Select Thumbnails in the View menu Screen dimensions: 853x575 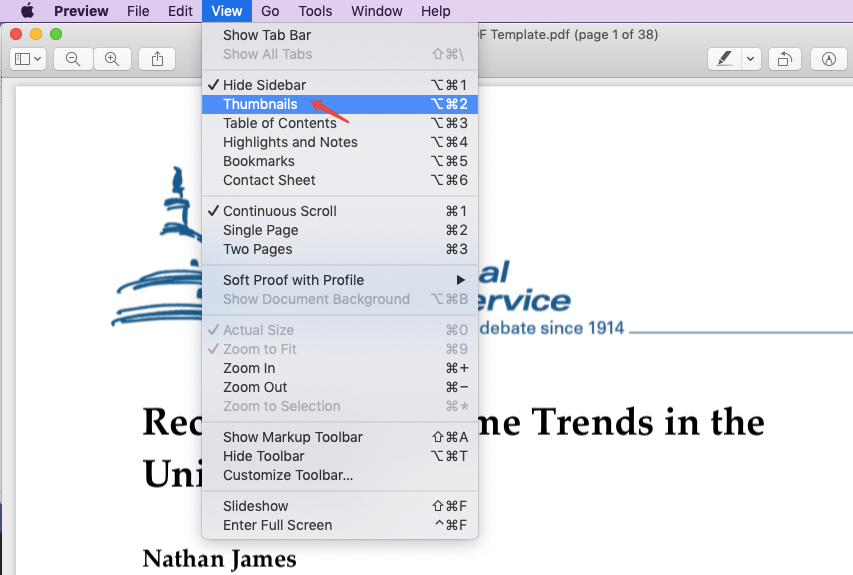[x=339, y=104]
